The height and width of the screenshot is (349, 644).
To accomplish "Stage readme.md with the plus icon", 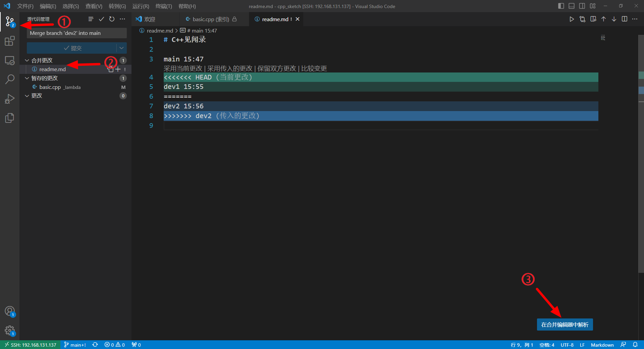I will [x=118, y=69].
